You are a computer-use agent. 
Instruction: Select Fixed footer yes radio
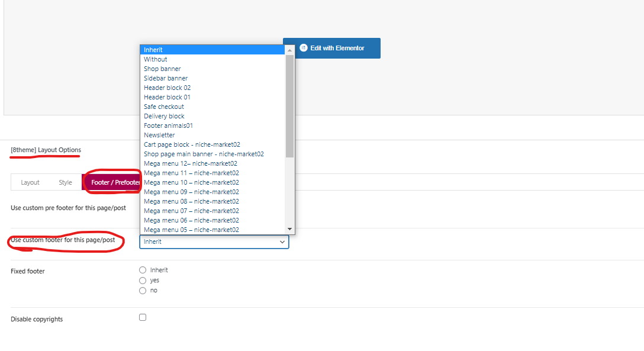point(143,281)
